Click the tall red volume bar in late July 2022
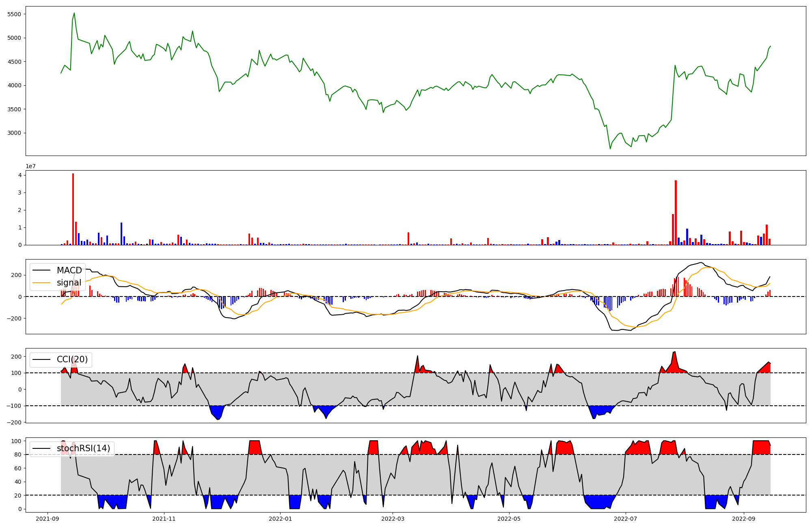The image size is (812, 528). click(x=676, y=213)
